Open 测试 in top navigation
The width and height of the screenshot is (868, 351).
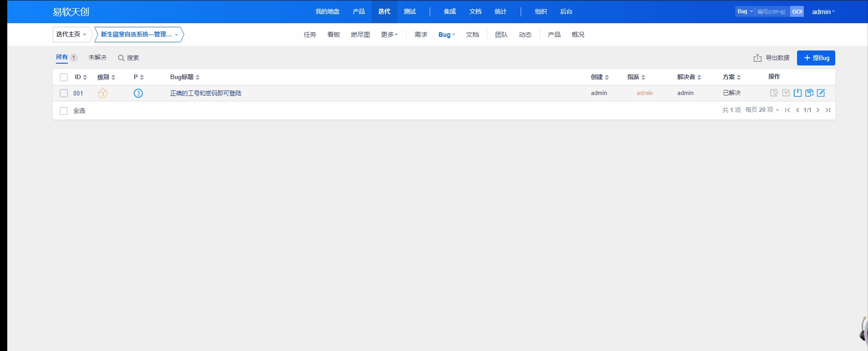coord(410,11)
